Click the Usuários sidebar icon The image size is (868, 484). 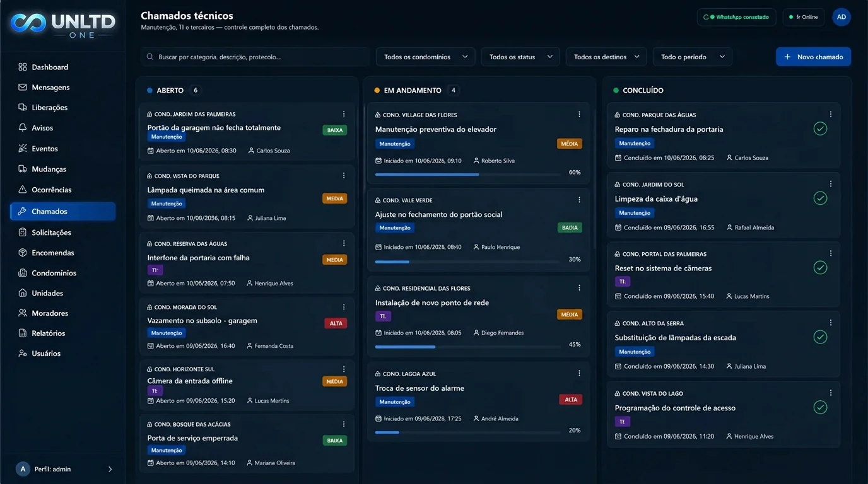[23, 353]
